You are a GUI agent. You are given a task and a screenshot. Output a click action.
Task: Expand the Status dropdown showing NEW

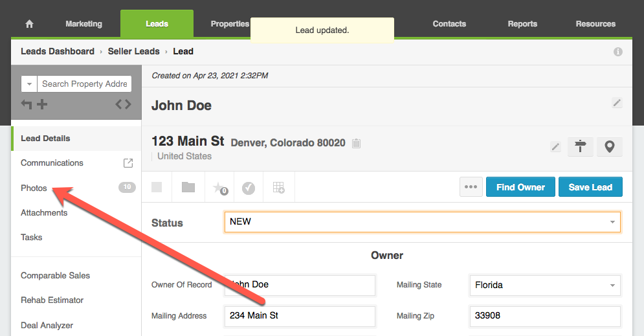pos(422,222)
